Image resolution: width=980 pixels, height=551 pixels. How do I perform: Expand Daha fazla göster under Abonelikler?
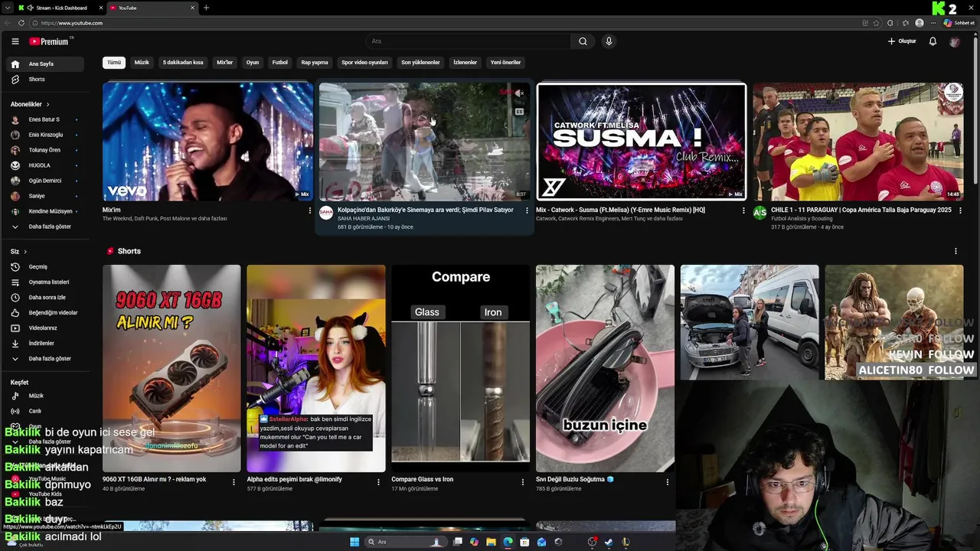pos(45,227)
